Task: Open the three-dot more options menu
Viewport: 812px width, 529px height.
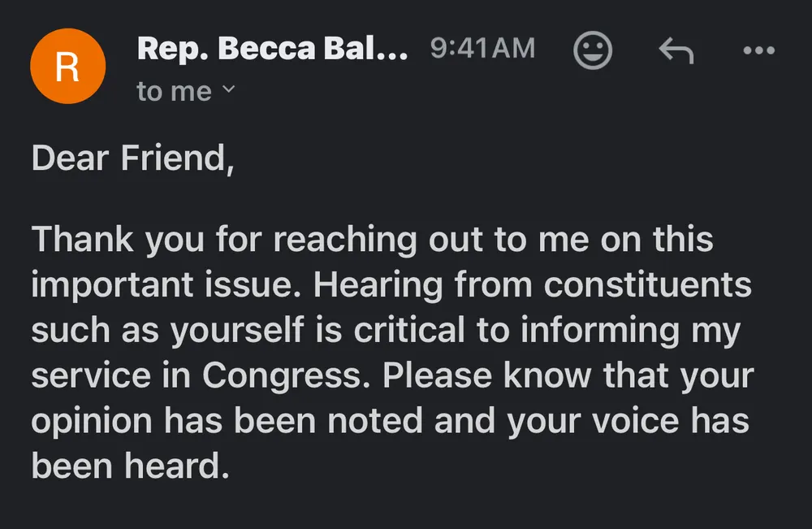Action: (x=759, y=51)
